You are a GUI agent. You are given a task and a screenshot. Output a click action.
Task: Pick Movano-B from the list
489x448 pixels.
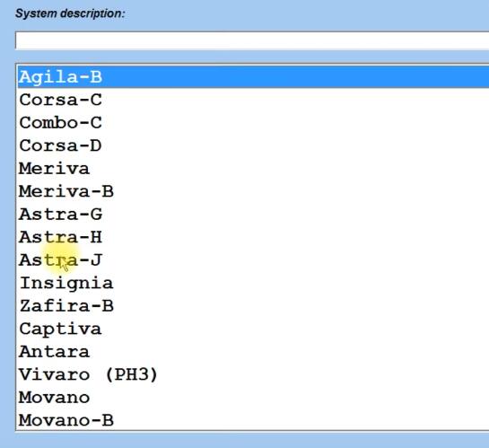66,420
